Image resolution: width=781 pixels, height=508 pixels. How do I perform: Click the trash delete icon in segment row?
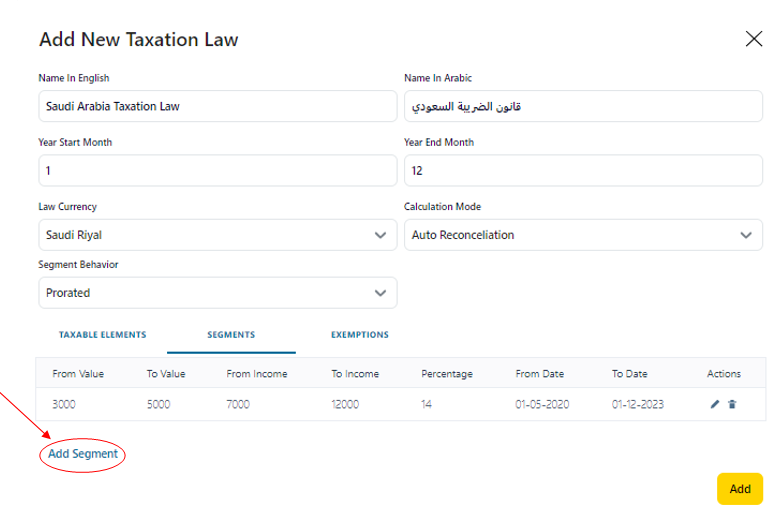tap(732, 404)
